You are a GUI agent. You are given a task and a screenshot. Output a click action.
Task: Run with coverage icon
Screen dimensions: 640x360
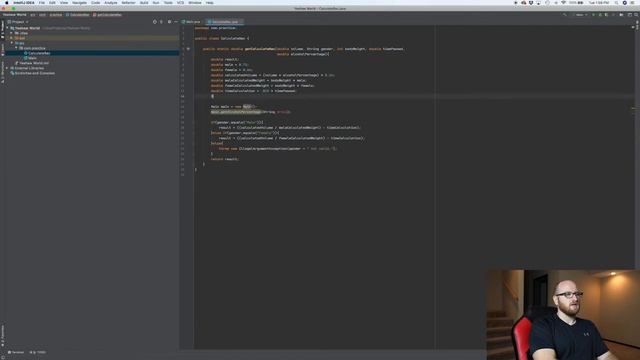[606, 15]
